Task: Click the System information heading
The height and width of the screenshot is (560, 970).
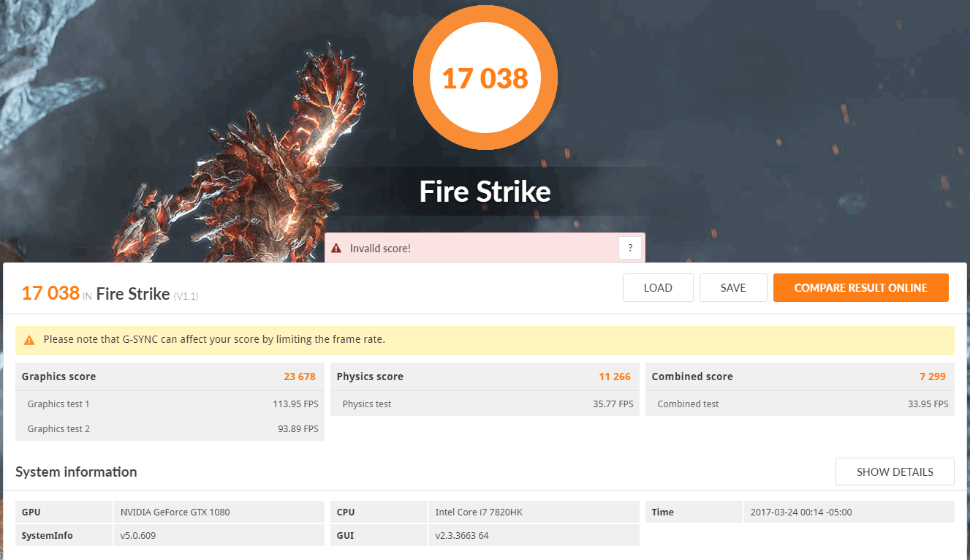Action: coord(76,472)
